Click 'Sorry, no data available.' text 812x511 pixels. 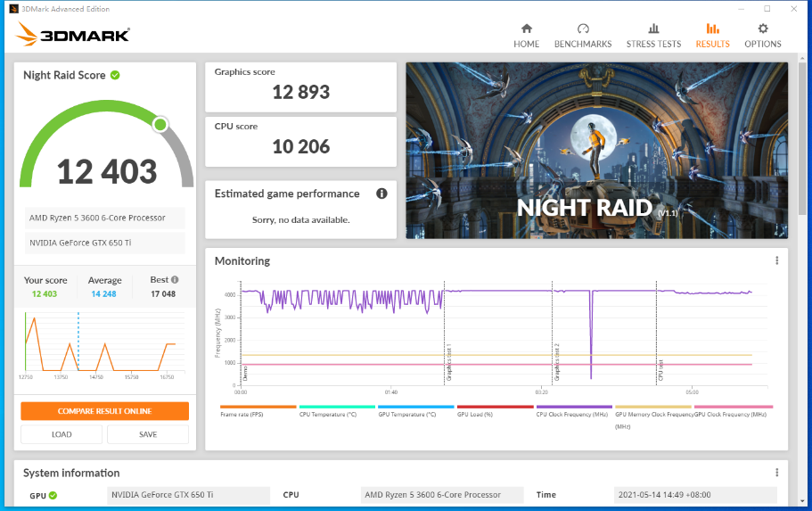pyautogui.click(x=301, y=219)
